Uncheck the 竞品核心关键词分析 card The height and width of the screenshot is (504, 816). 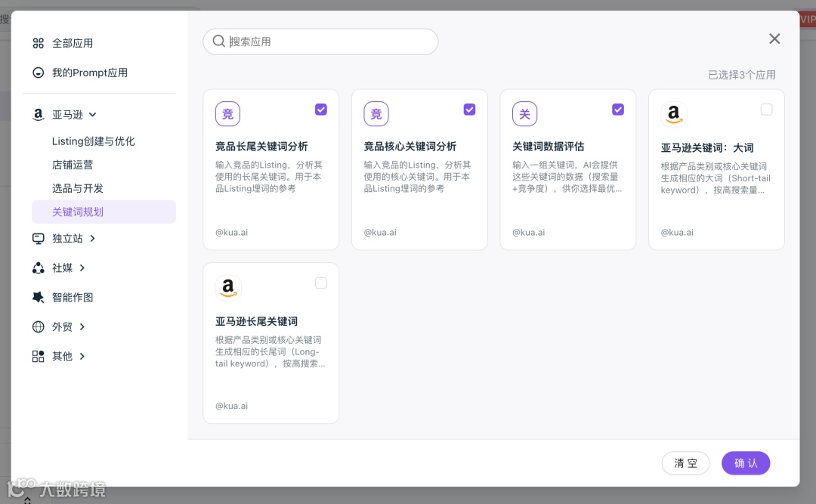[x=469, y=109]
